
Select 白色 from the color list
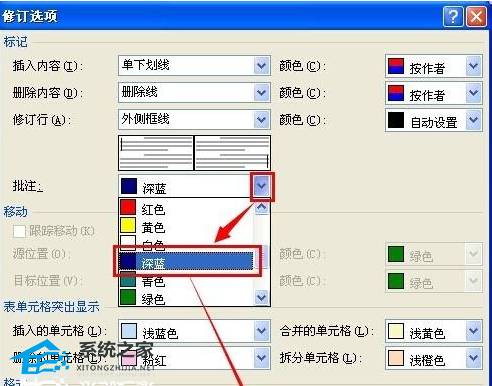(186, 244)
